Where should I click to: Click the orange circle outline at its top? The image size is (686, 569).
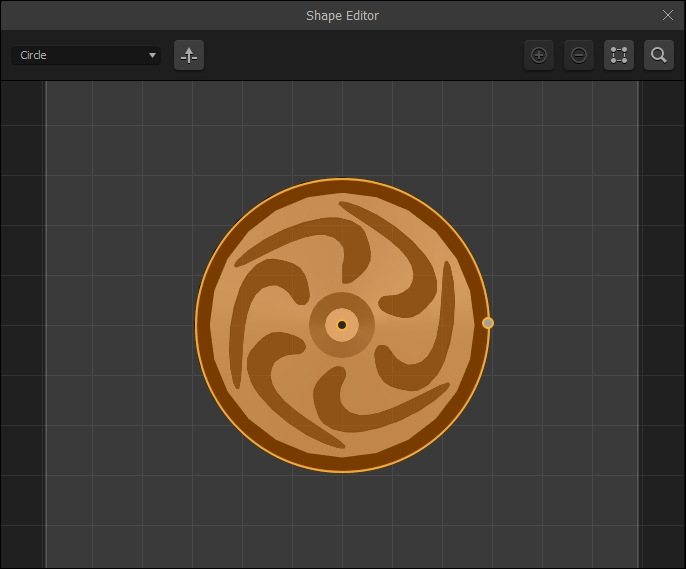point(342,178)
